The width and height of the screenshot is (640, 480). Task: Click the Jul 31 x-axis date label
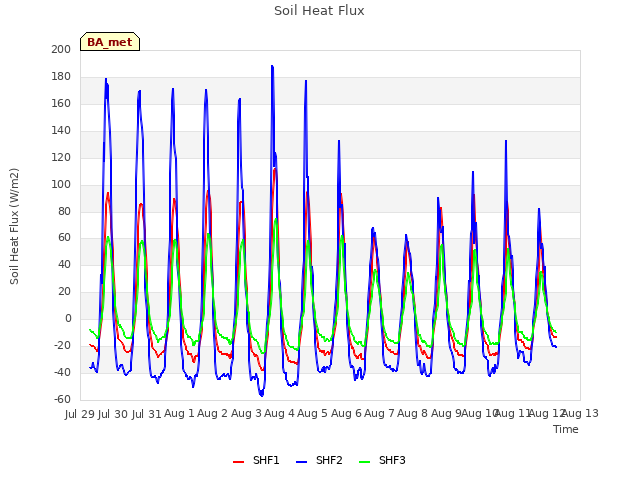146,414
